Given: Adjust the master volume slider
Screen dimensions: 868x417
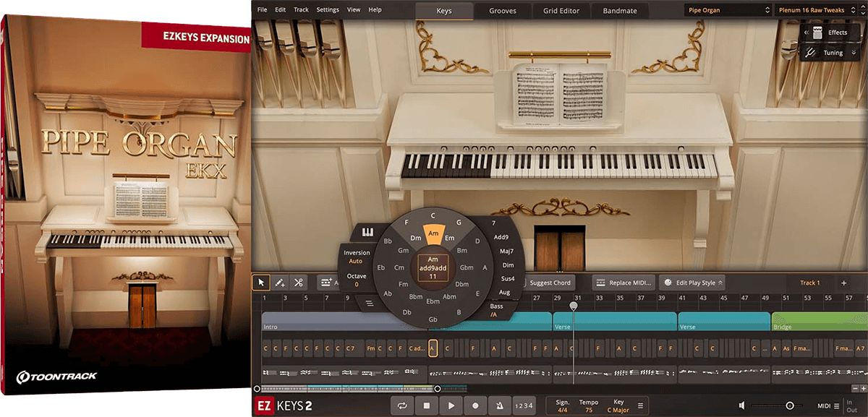Looking at the screenshot, I should pyautogui.click(x=791, y=407).
